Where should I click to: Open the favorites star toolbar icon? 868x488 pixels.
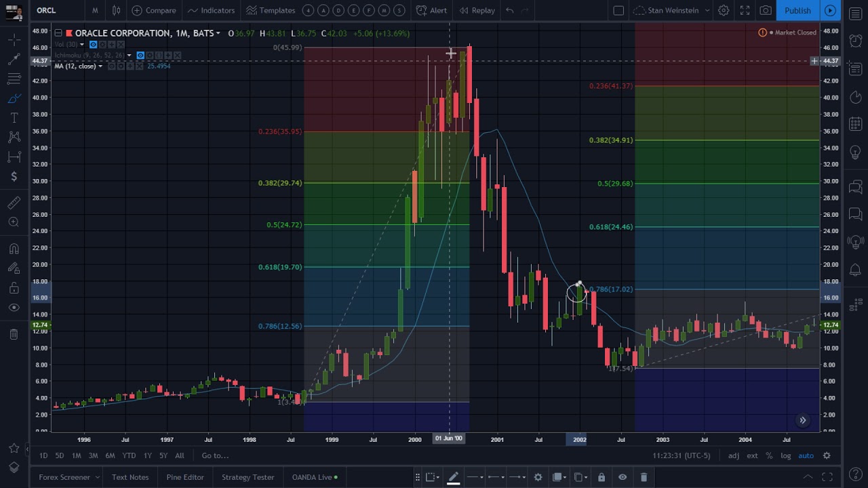pos(14,448)
